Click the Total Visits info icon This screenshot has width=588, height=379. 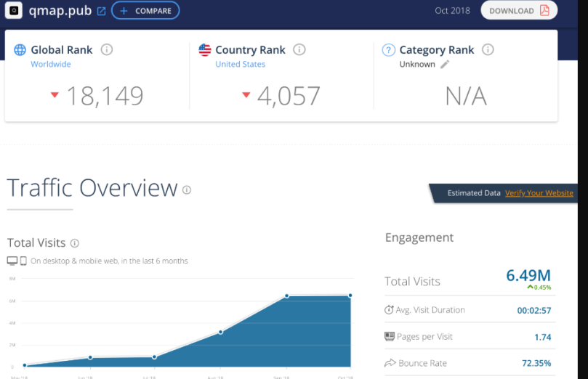coord(74,243)
